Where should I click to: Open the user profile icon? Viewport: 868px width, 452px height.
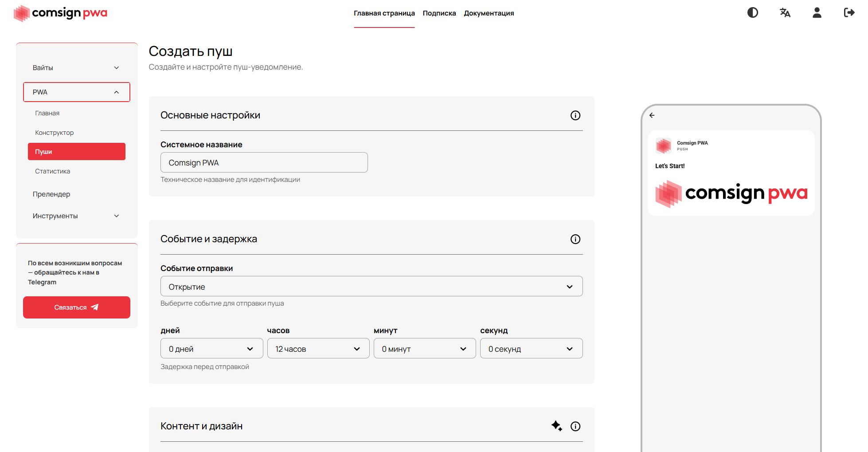coord(817,12)
